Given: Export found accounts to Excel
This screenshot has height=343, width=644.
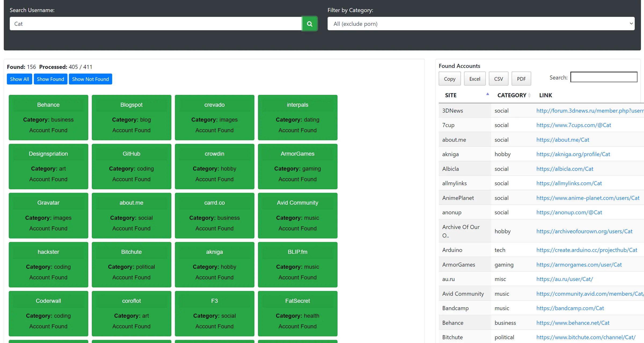Looking at the screenshot, I should 475,79.
